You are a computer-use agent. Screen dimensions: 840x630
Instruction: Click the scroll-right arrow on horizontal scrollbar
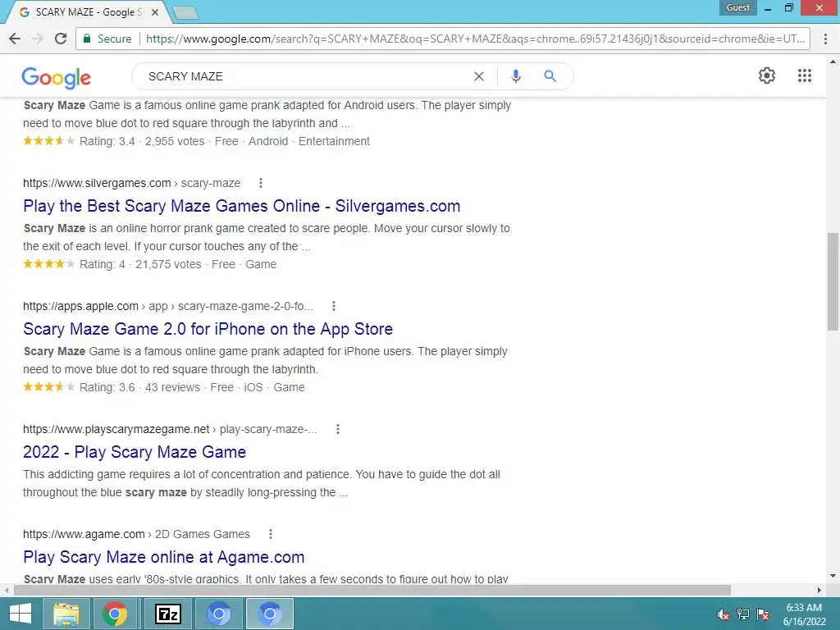(x=819, y=591)
